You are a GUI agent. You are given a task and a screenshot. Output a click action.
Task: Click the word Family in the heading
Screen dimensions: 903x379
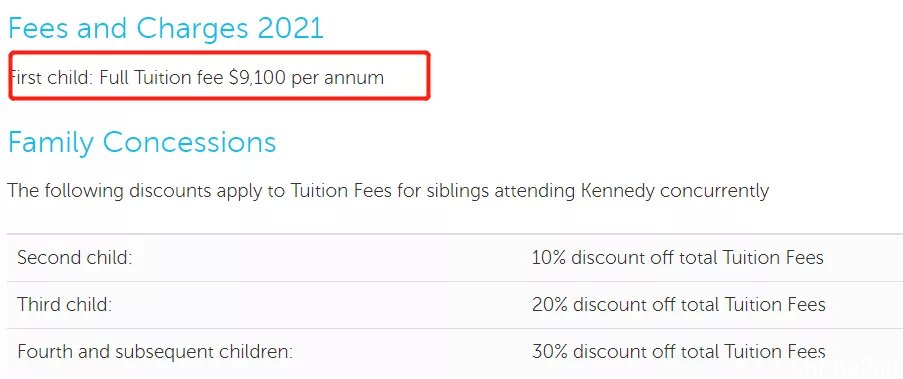tap(51, 142)
